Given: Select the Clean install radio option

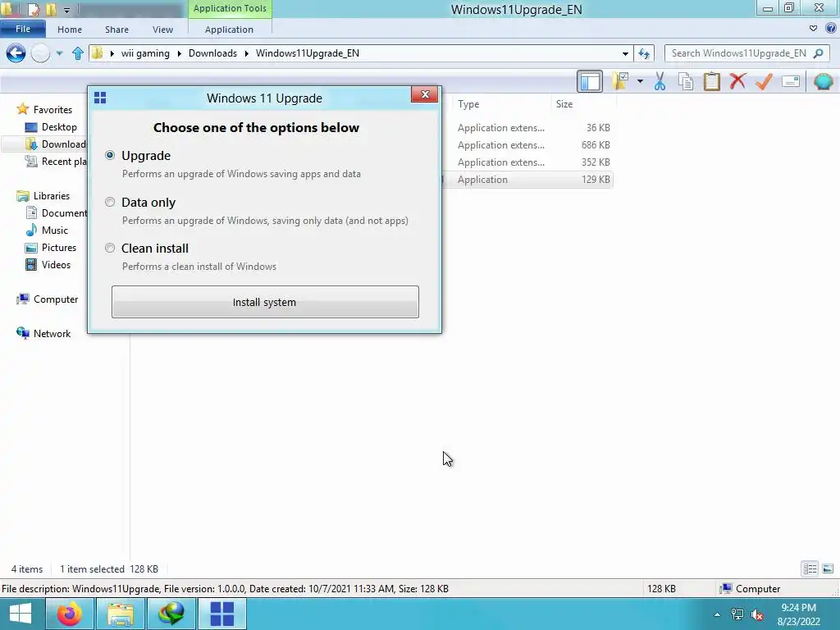Looking at the screenshot, I should (110, 248).
